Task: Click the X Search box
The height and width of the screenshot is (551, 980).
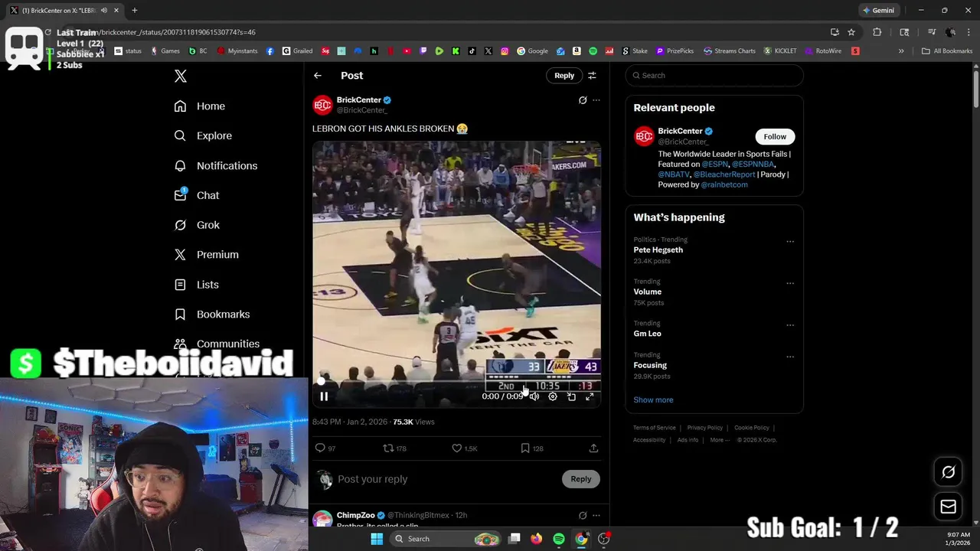Action: click(714, 76)
